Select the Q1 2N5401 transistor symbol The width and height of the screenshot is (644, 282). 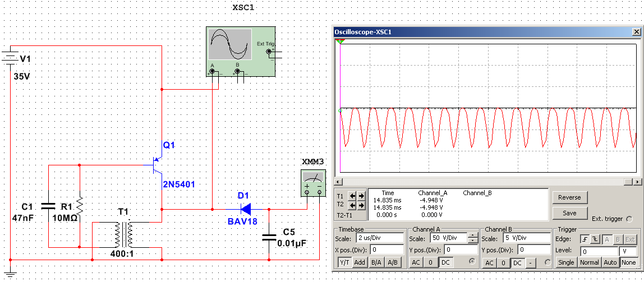pos(158,165)
